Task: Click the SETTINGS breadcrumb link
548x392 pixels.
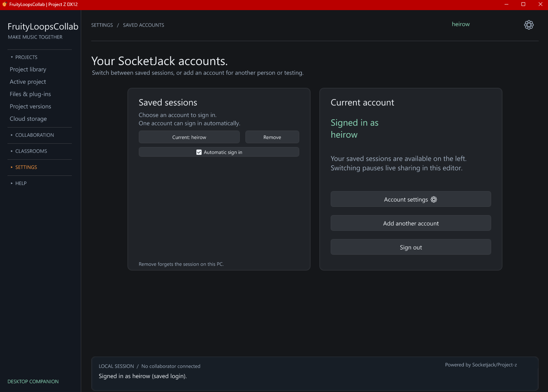Action: (x=102, y=25)
